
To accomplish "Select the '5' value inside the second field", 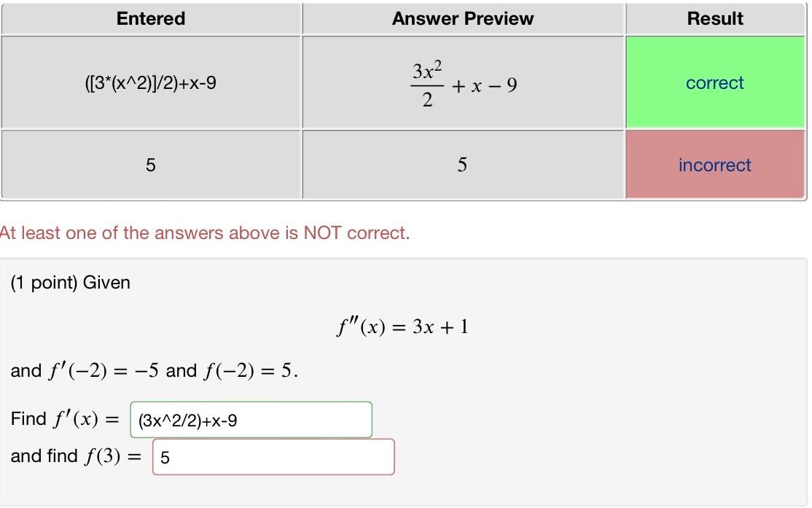I will (167, 456).
